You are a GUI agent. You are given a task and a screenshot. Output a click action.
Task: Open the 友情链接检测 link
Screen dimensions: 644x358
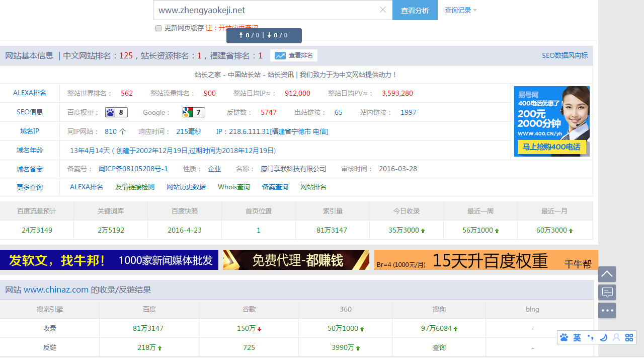point(135,187)
